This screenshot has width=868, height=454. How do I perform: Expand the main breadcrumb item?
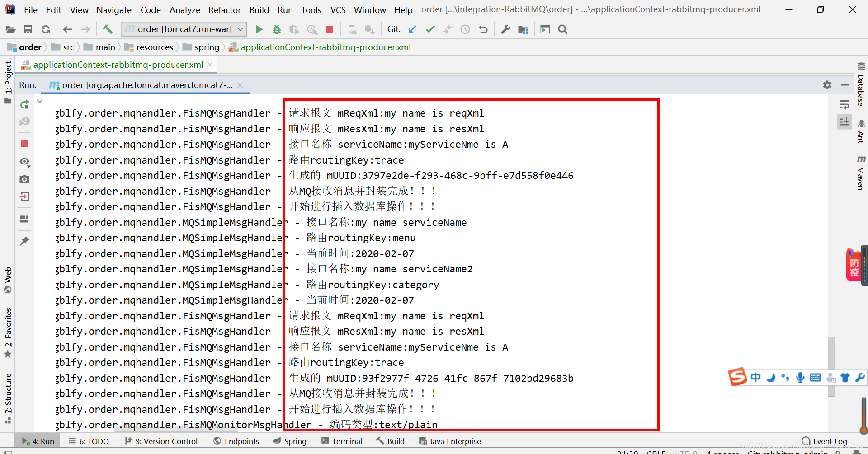pyautogui.click(x=100, y=47)
